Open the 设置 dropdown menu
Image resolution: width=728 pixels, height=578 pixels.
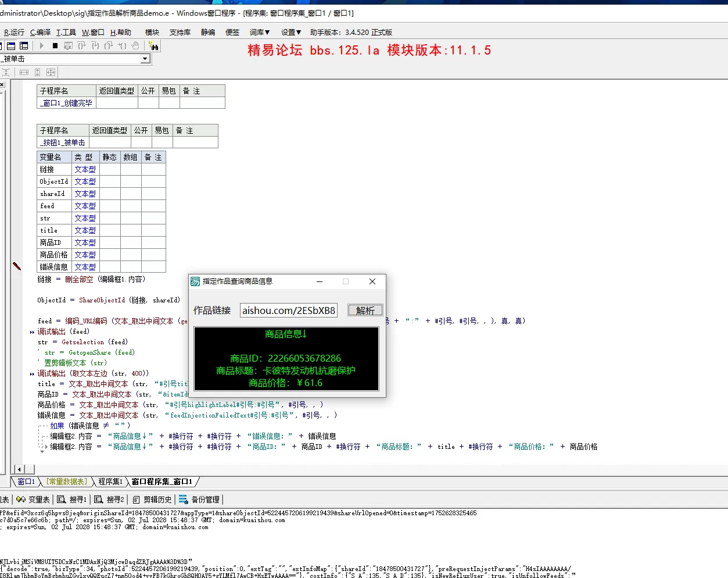coord(291,33)
